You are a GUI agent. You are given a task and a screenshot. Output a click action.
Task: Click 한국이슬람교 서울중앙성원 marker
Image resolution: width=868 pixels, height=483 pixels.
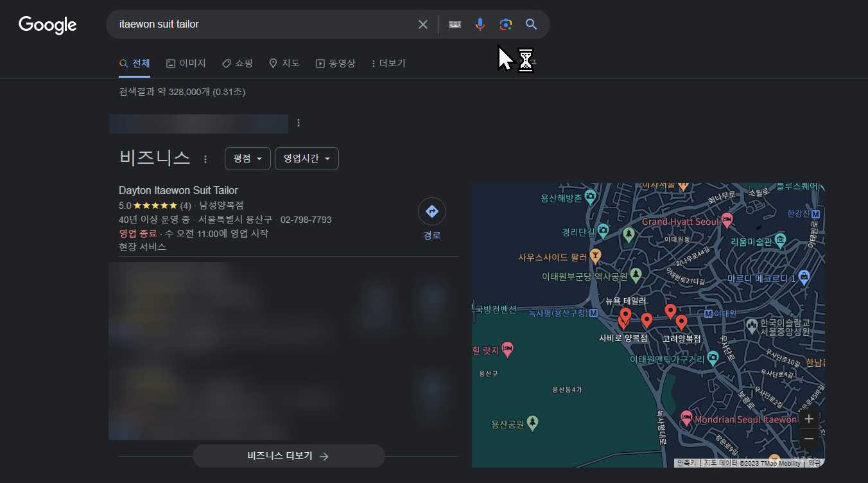pos(752,326)
